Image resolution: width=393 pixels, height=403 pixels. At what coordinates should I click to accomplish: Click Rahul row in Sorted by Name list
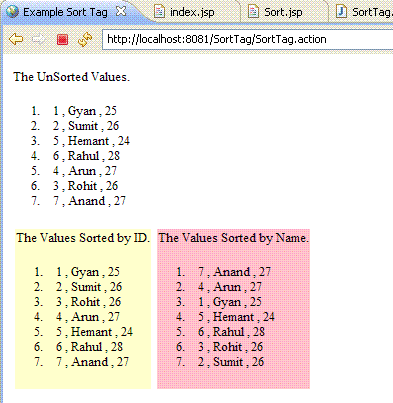coord(231,332)
